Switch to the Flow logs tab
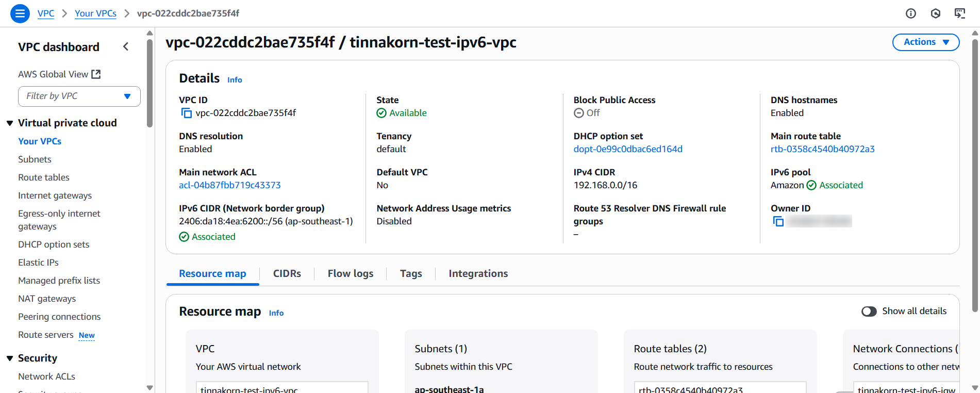The image size is (980, 393). pyautogui.click(x=351, y=274)
